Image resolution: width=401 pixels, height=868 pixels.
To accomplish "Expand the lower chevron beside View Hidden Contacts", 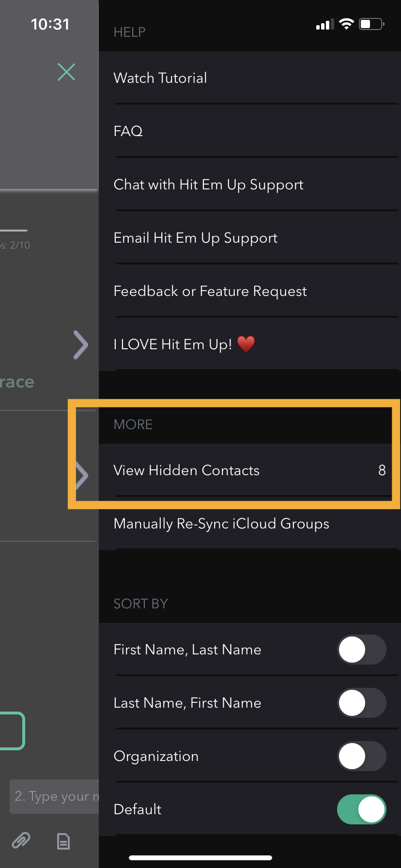I will (82, 476).
